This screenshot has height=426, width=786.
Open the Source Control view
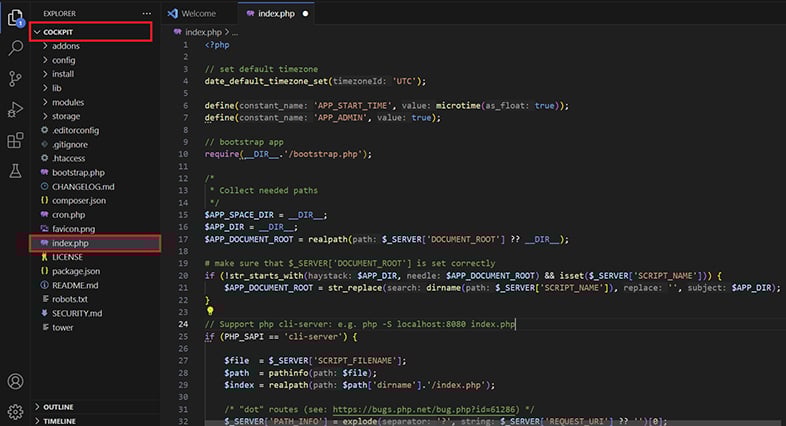point(15,78)
